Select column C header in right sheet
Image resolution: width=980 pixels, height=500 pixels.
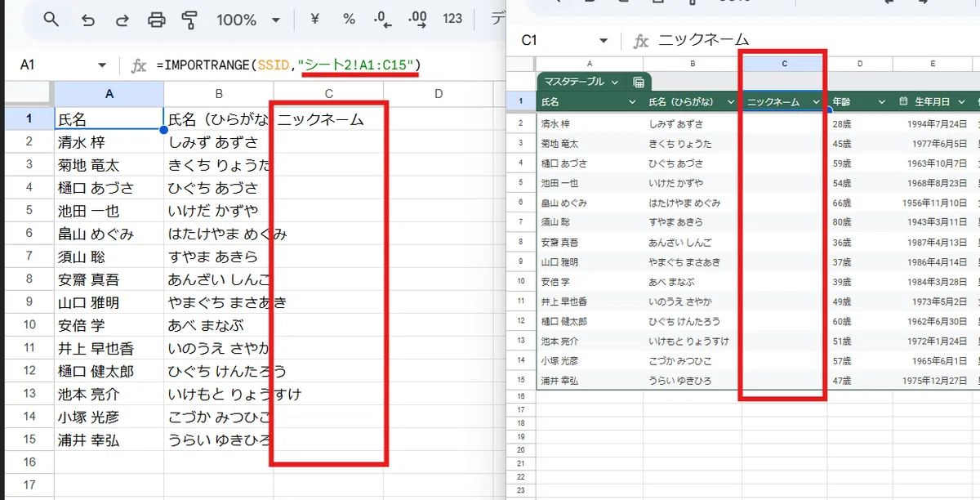(x=784, y=64)
